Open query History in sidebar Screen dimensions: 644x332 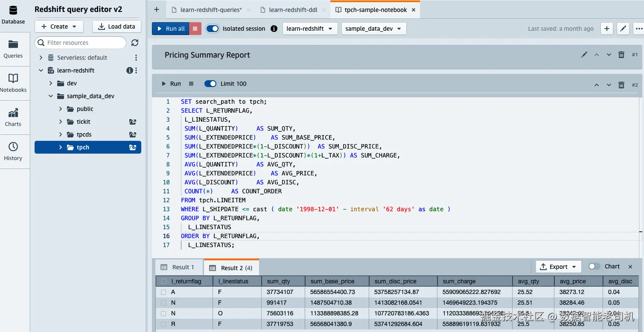coord(13,151)
